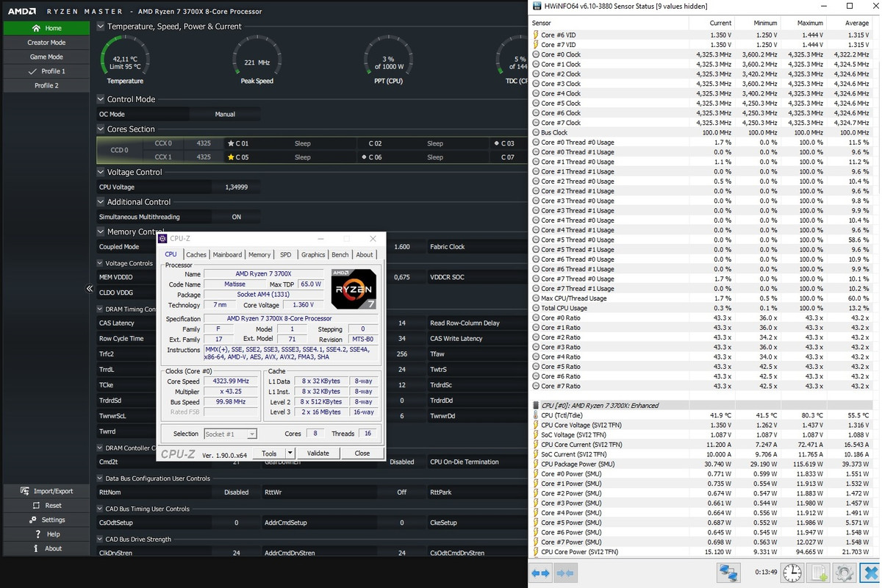Select Game Mode profile
882x588 pixels.
coord(46,57)
